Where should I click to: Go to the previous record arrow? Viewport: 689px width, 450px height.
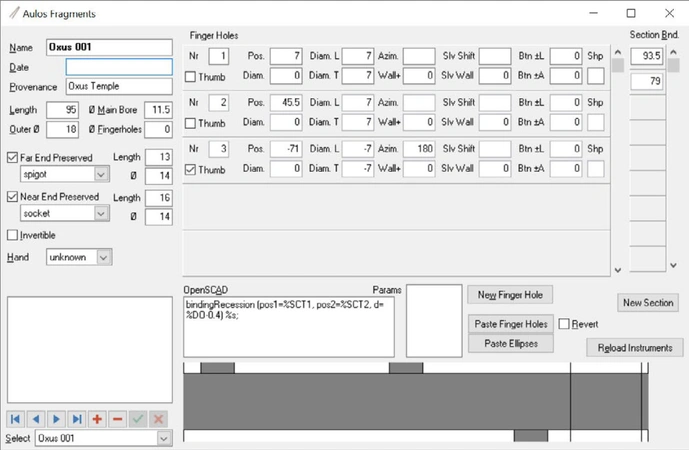(x=36, y=418)
